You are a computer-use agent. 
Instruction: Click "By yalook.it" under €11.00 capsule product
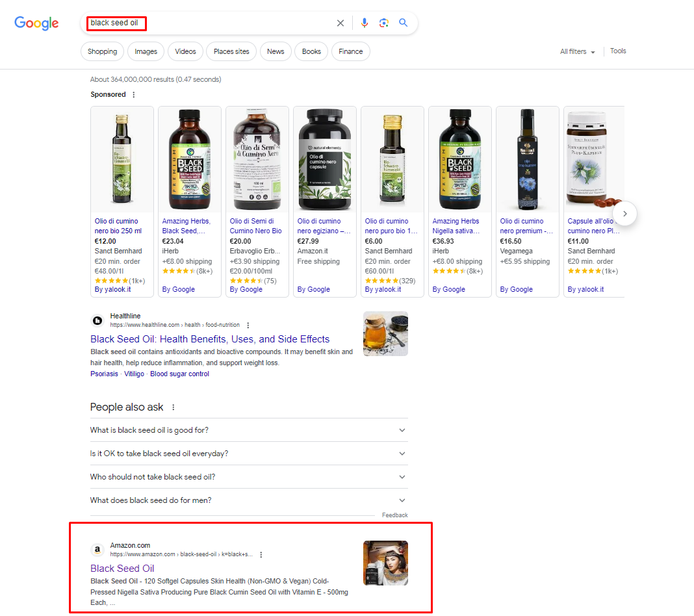585,289
